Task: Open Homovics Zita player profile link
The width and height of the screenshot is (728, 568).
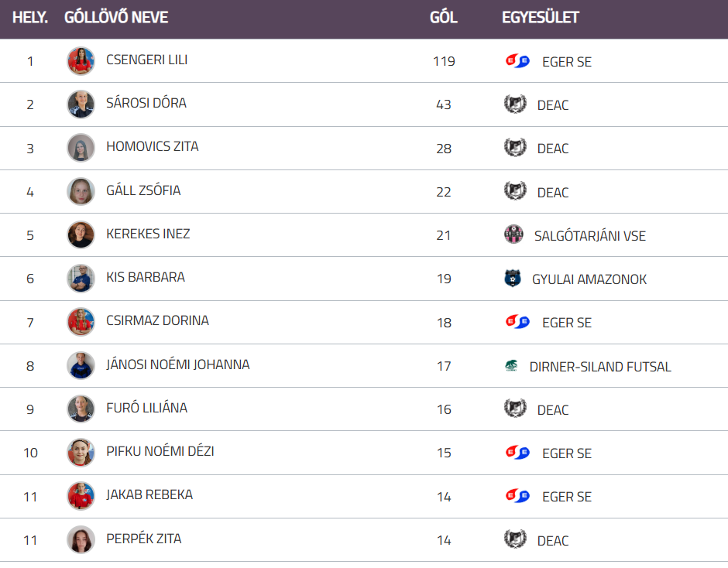Action: 153,146
